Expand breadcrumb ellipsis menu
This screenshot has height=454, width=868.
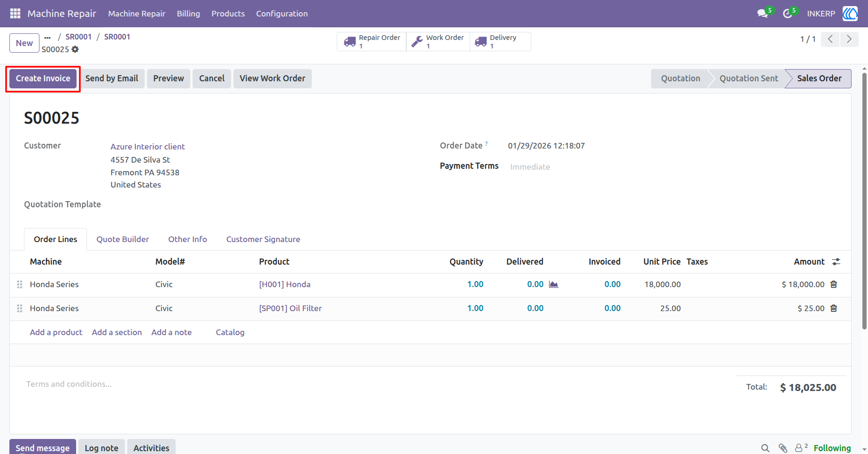(x=47, y=37)
